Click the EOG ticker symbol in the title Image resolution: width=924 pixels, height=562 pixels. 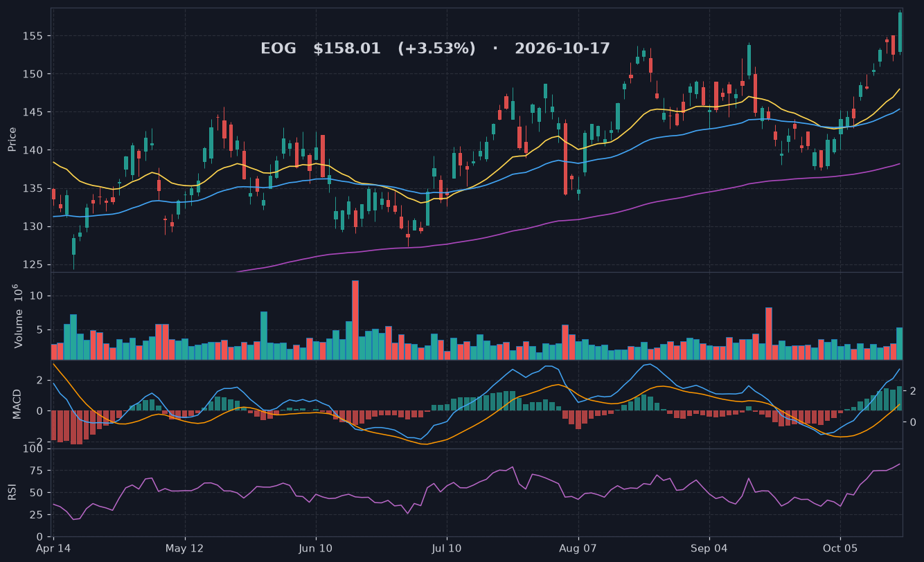278,48
